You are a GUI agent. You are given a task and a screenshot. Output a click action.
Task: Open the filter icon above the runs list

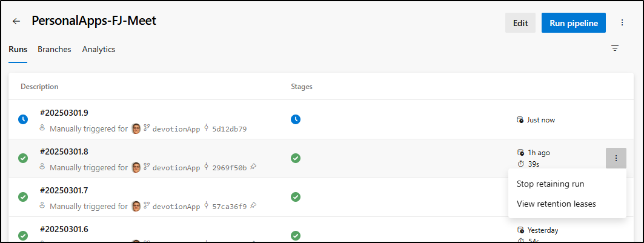[615, 48]
